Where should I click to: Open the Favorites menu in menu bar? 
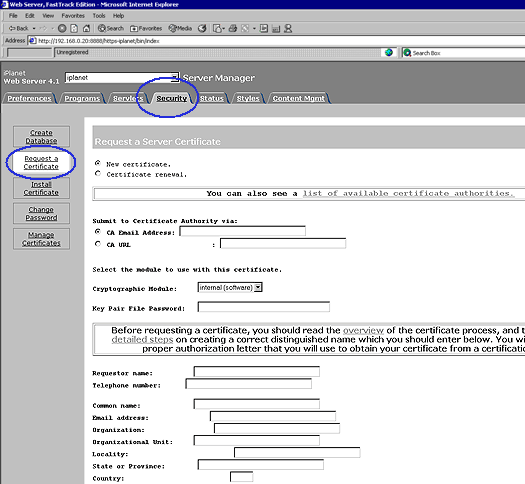[x=73, y=16]
